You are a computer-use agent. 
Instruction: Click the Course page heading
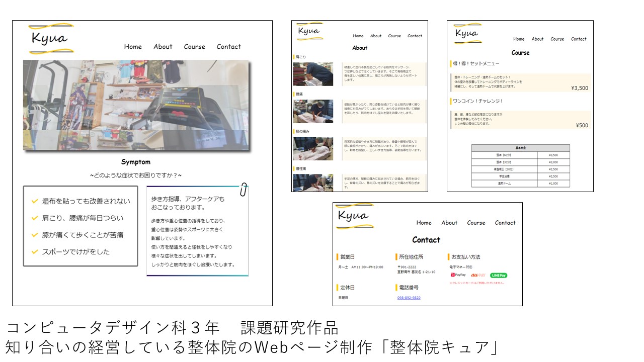click(520, 53)
